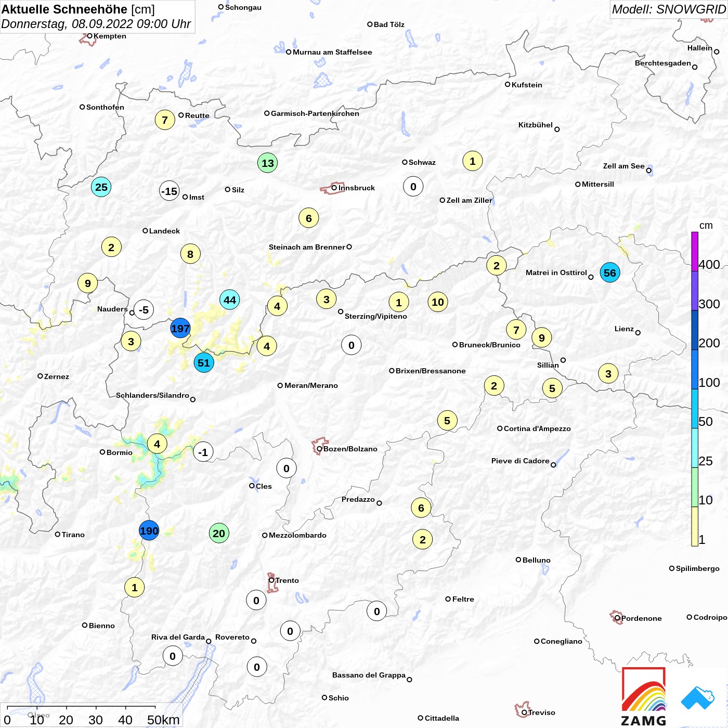Click the date 'Donnerstag, 08.09.2022 09:00 Uhr'
The width and height of the screenshot is (728, 728).
(x=96, y=24)
